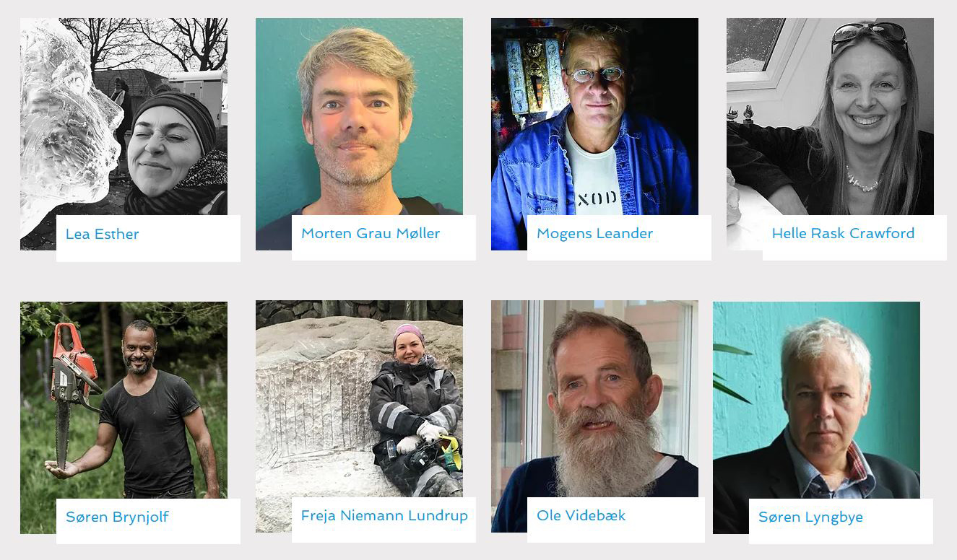Open the Freja Niemann Lundrup name link
957x560 pixels.
click(384, 516)
